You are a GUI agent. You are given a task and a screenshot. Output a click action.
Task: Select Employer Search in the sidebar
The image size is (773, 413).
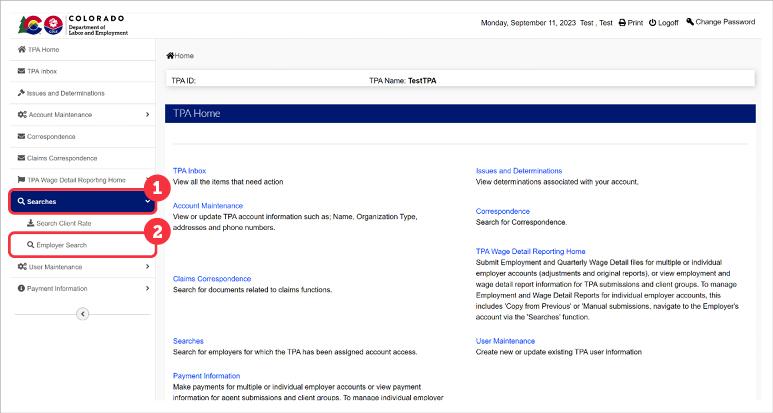click(x=61, y=245)
